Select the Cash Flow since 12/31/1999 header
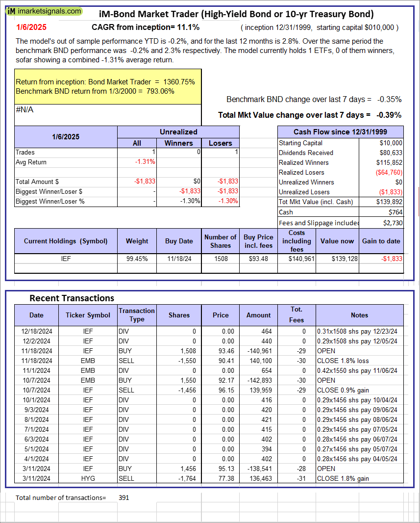The height and width of the screenshot is (523, 420). pos(341,131)
